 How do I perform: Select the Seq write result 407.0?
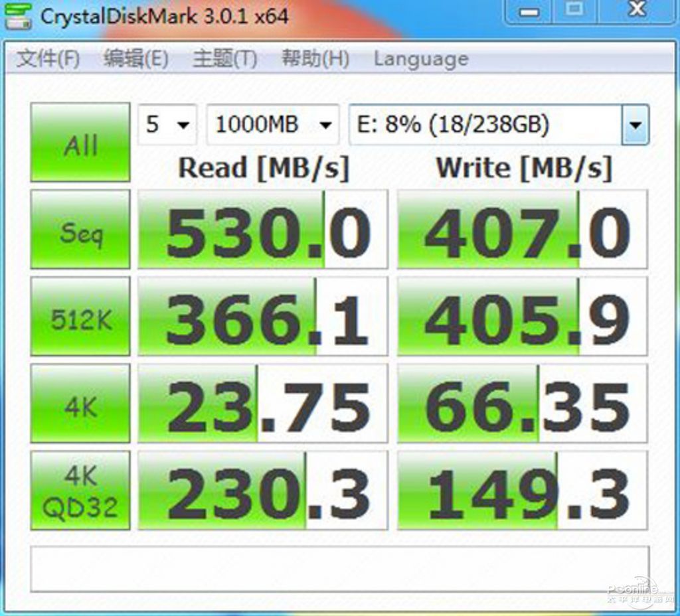coord(522,229)
